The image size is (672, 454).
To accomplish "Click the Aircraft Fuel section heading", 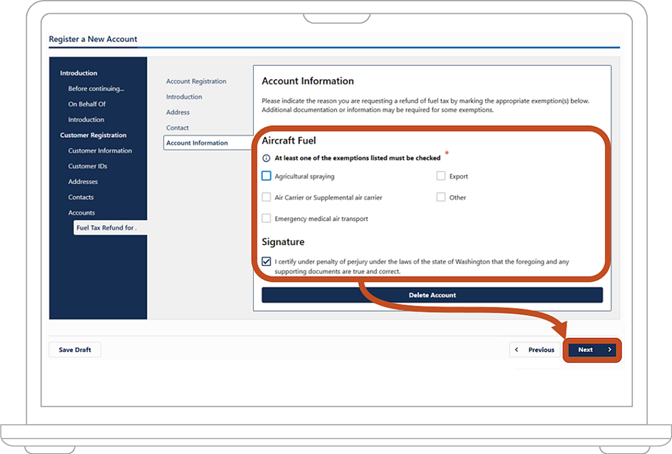I will [x=289, y=141].
